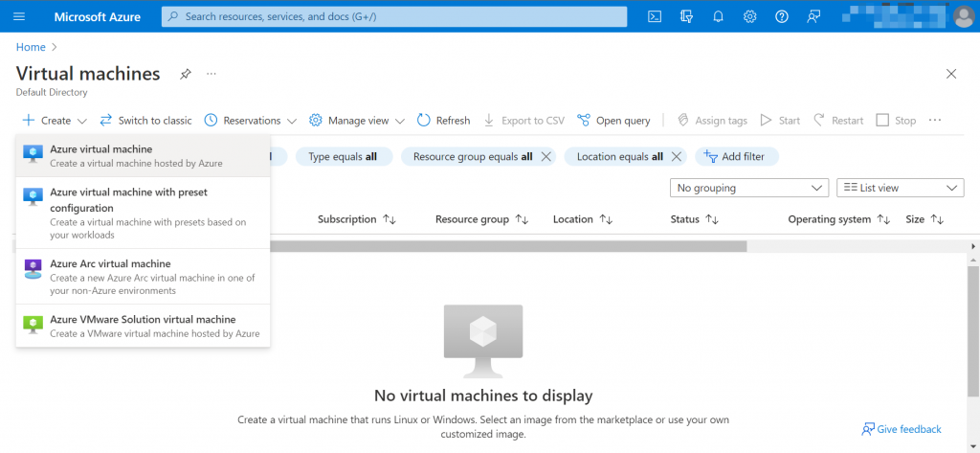980x453 pixels.
Task: Open the List view dropdown
Action: coord(901,188)
